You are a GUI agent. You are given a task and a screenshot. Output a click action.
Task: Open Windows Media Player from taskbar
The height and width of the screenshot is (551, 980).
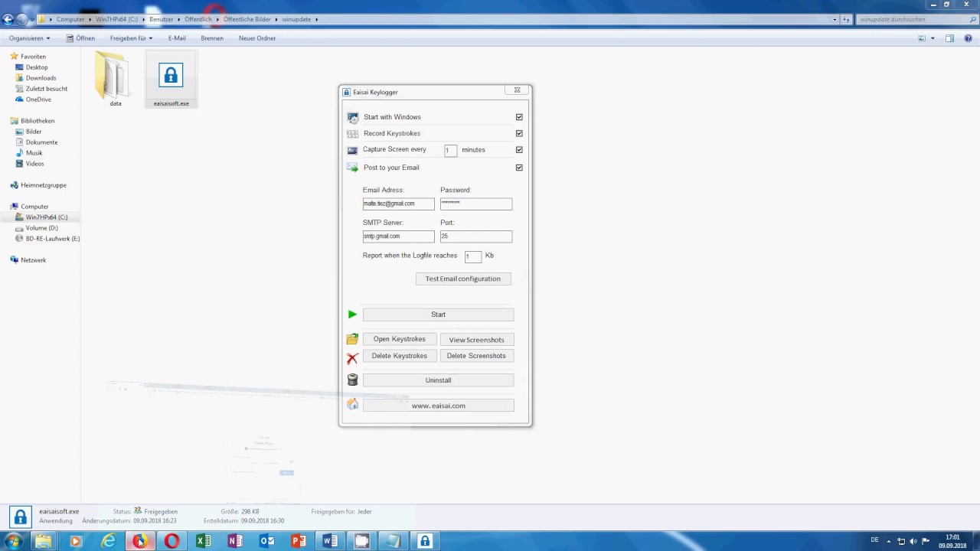75,541
